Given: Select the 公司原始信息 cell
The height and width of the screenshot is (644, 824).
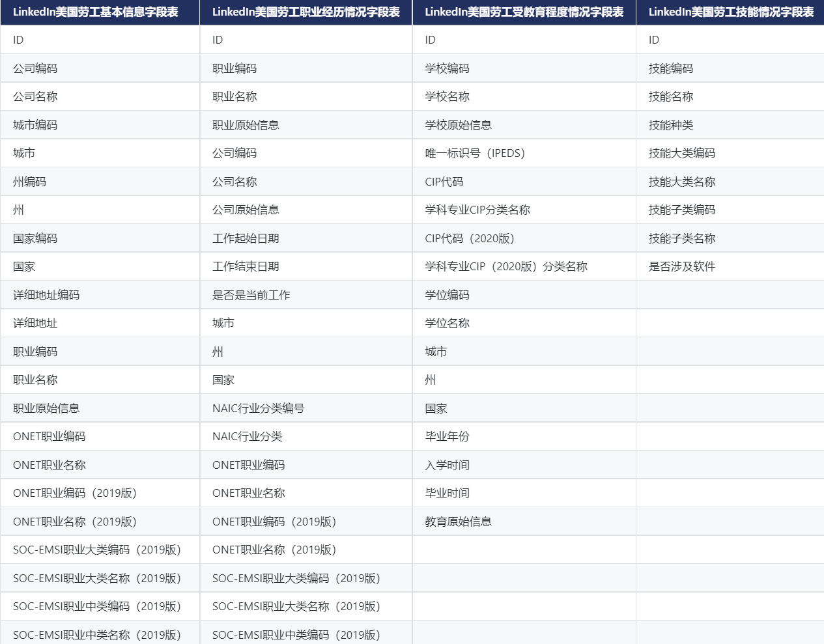Looking at the screenshot, I should click(x=306, y=210).
